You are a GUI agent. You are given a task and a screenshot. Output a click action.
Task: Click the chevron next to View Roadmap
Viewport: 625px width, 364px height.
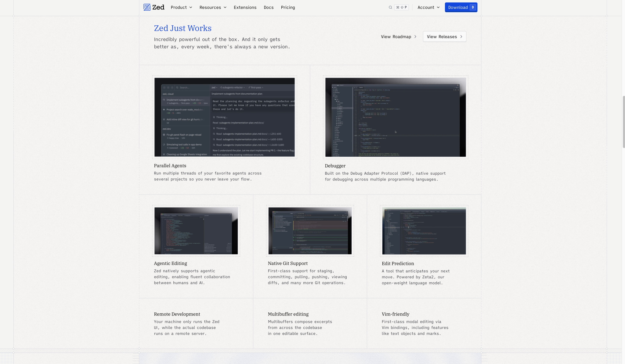pyautogui.click(x=415, y=37)
